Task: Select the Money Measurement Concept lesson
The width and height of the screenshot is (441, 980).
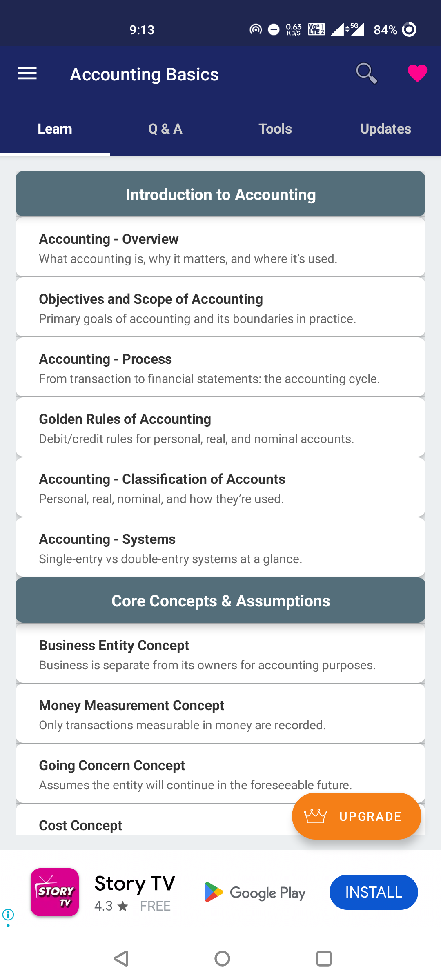Action: click(220, 713)
